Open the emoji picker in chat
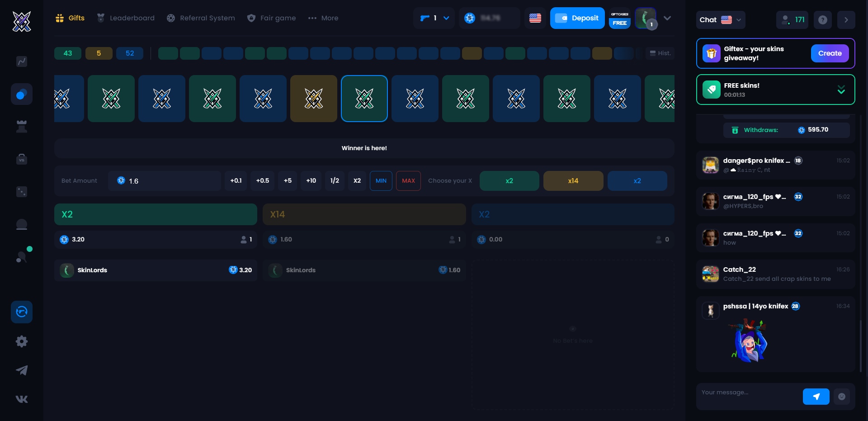The width and height of the screenshot is (868, 421). [x=842, y=397]
